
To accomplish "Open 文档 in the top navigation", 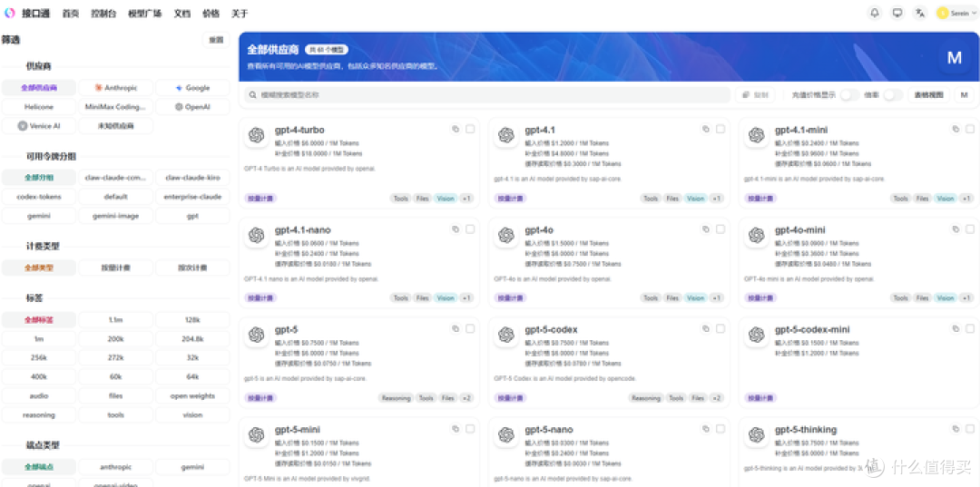I will (x=181, y=13).
